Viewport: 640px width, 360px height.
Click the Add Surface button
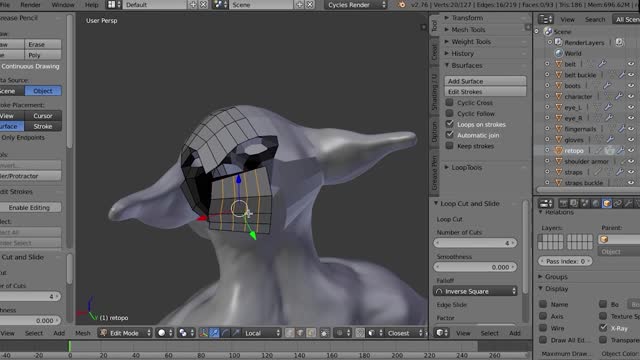485,81
